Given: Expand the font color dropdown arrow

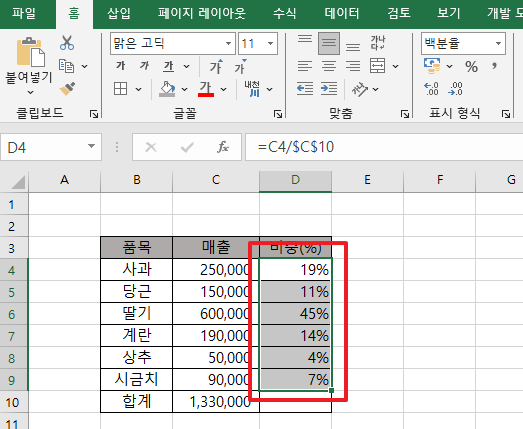Looking at the screenshot, I should coord(223,89).
